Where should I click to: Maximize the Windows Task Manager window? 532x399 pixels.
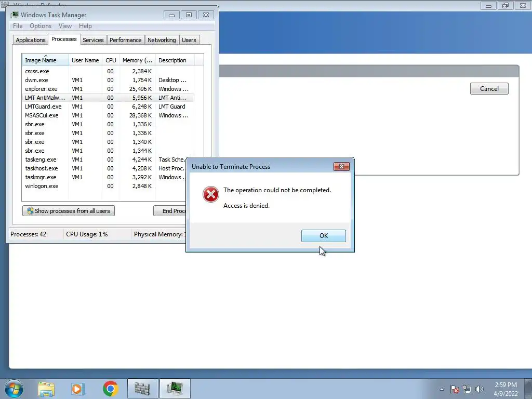tap(189, 15)
